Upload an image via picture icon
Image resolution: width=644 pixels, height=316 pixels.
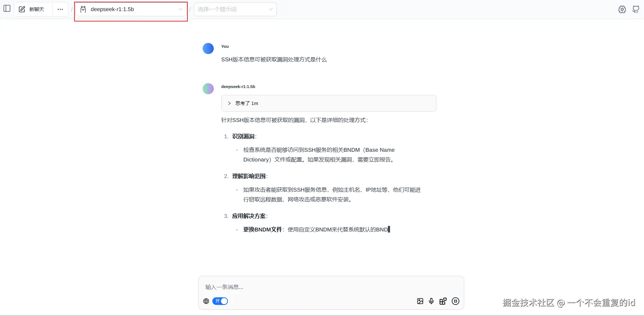[420, 301]
